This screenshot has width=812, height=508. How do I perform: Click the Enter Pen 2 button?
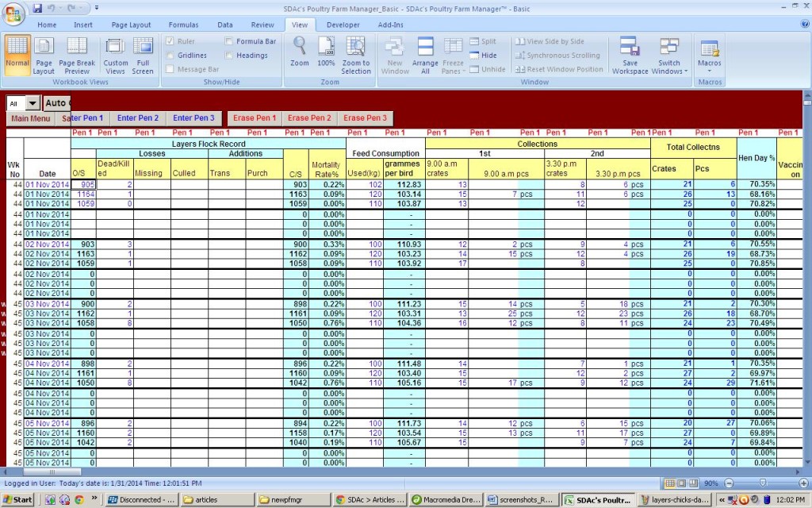click(x=138, y=118)
